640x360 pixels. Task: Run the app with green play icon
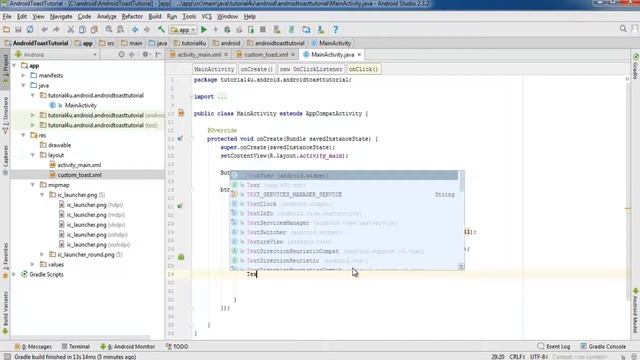pyautogui.click(x=204, y=29)
